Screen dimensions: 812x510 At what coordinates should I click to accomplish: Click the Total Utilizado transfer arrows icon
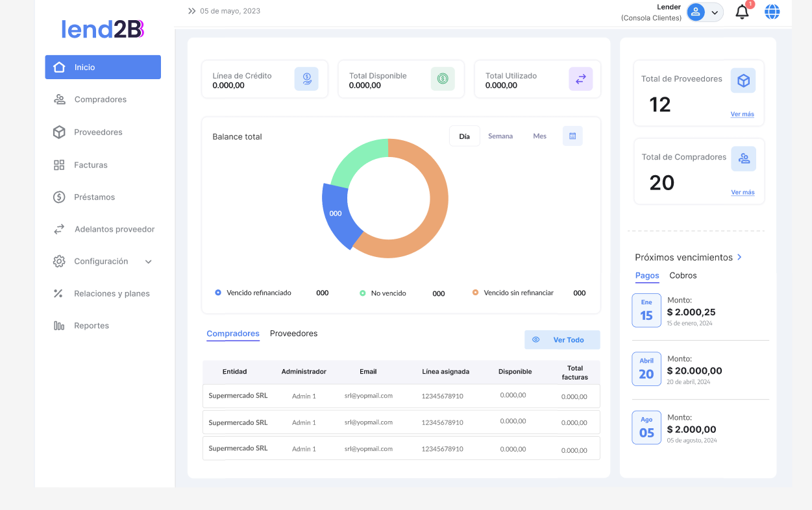point(580,79)
